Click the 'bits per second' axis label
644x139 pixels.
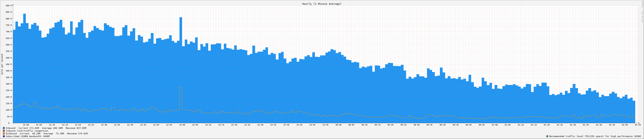[2, 64]
